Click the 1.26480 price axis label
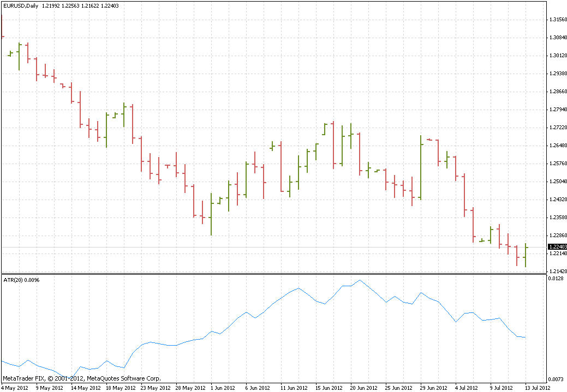567x392 pixels. click(x=558, y=146)
